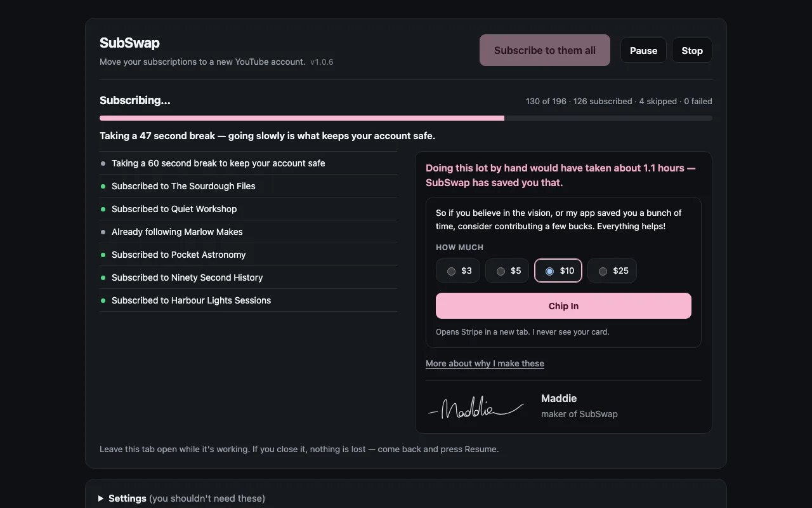Click the app tagline about moving subscriptions
Image resolution: width=812 pixels, height=508 pixels.
202,62
